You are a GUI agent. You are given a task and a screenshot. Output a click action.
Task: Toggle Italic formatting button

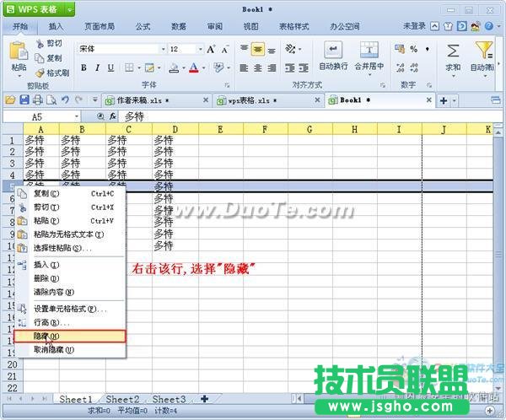98,68
